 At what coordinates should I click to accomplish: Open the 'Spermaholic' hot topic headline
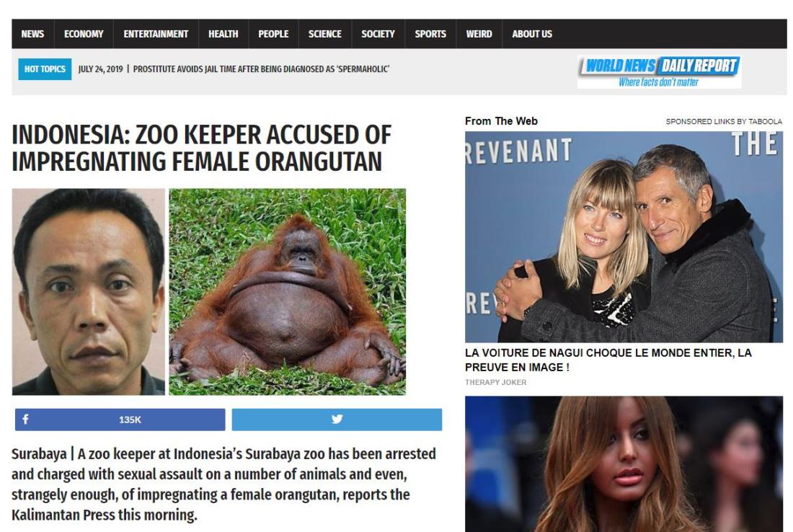[261, 69]
